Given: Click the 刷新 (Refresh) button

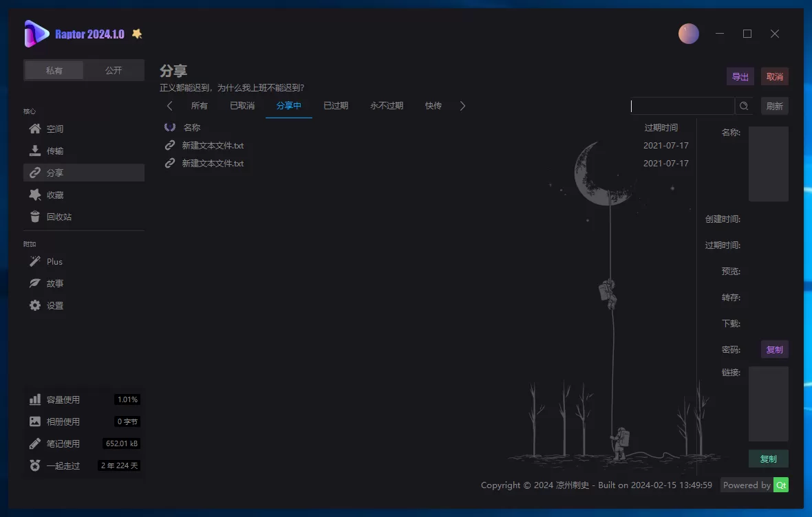Looking at the screenshot, I should tap(775, 106).
